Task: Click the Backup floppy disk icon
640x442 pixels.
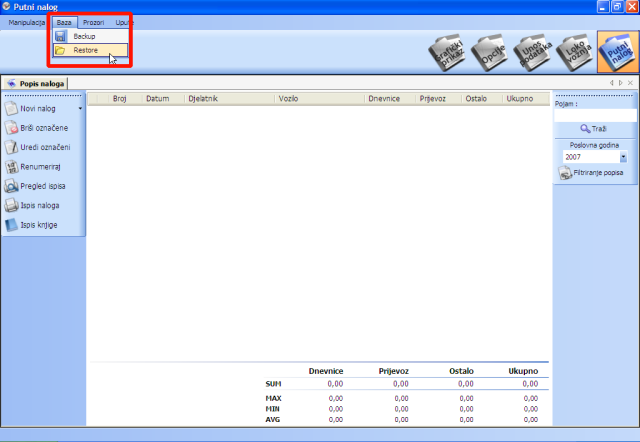Action: click(60, 36)
